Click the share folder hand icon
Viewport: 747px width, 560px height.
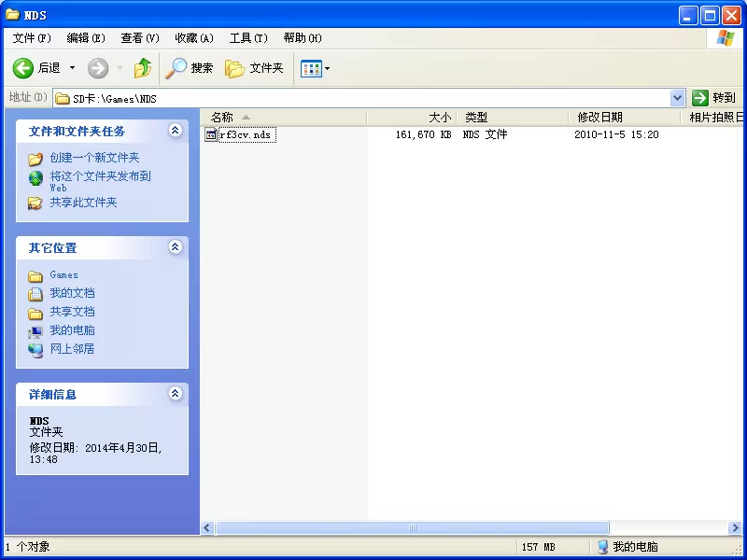pos(35,203)
